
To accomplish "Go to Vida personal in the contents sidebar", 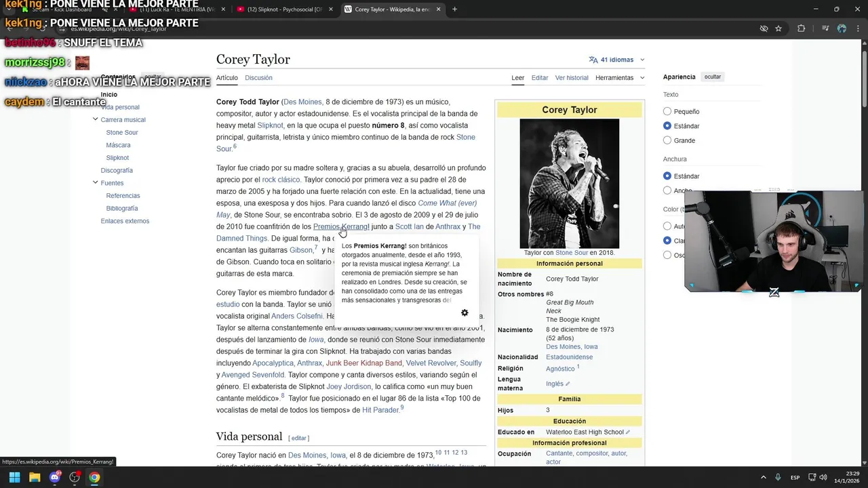I will click(x=120, y=107).
